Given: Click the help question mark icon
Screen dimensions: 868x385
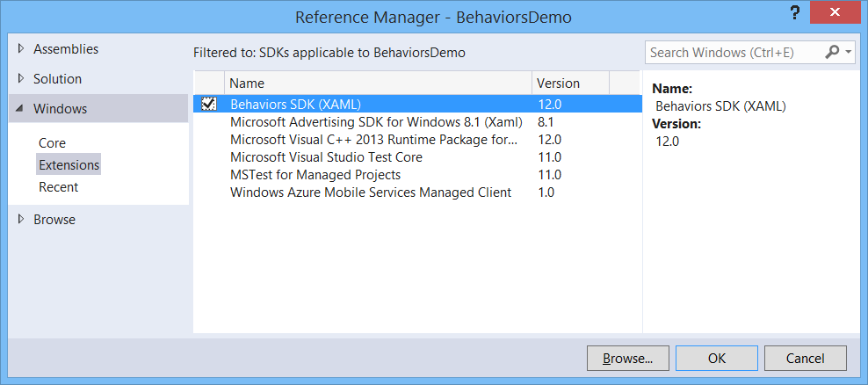Looking at the screenshot, I should point(794,13).
